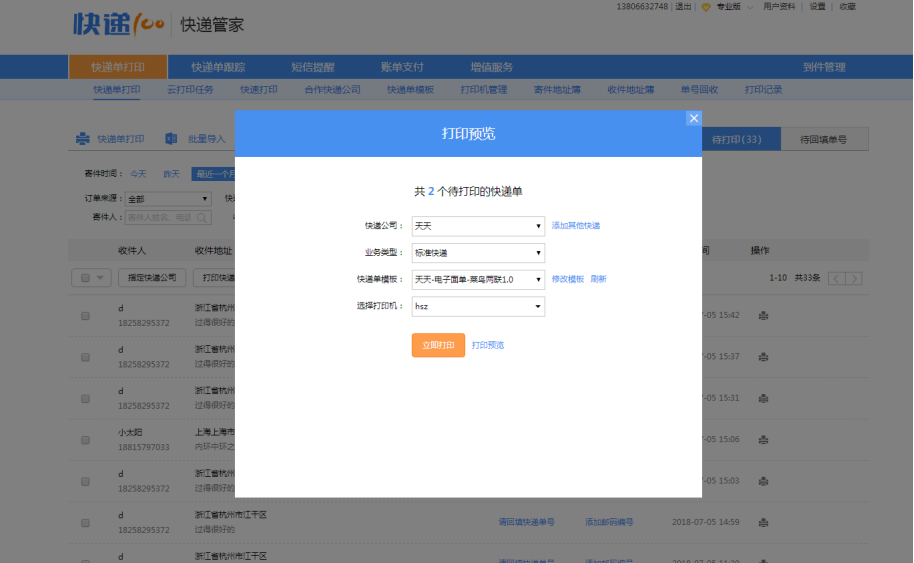Viewport: 914px width, 563px height.
Task: Click the print icon for the 15:42 order
Action: pyautogui.click(x=763, y=316)
